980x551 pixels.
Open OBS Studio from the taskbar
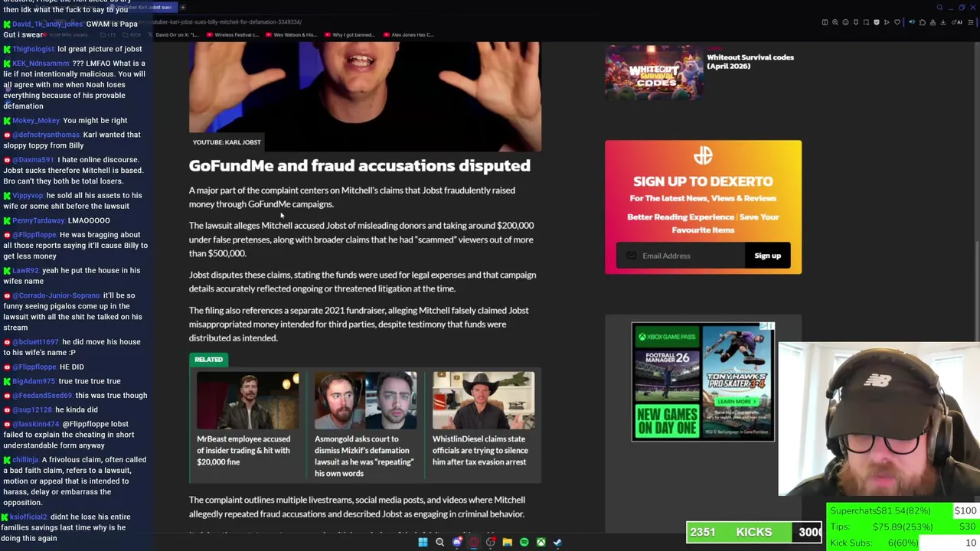click(491, 542)
